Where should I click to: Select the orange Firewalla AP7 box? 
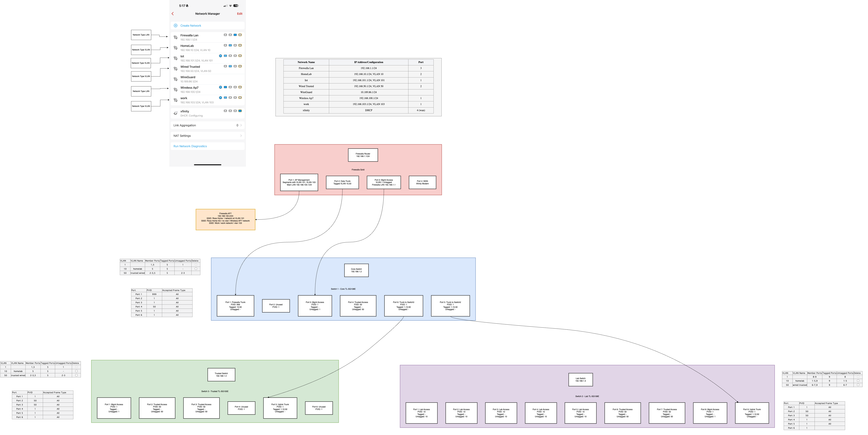pyautogui.click(x=225, y=219)
